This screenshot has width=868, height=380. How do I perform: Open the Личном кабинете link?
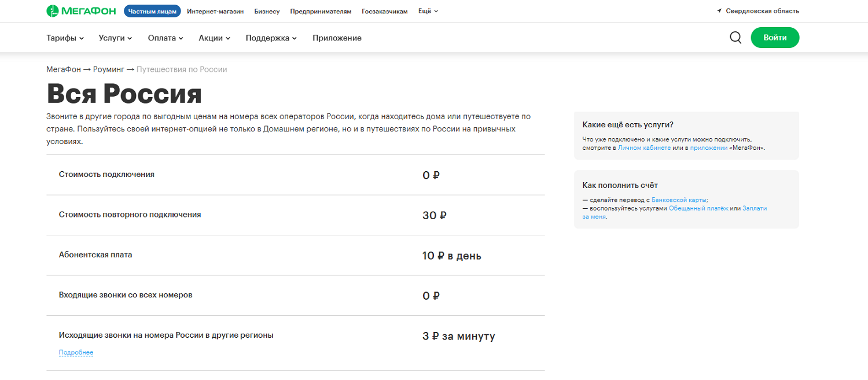[x=644, y=148]
